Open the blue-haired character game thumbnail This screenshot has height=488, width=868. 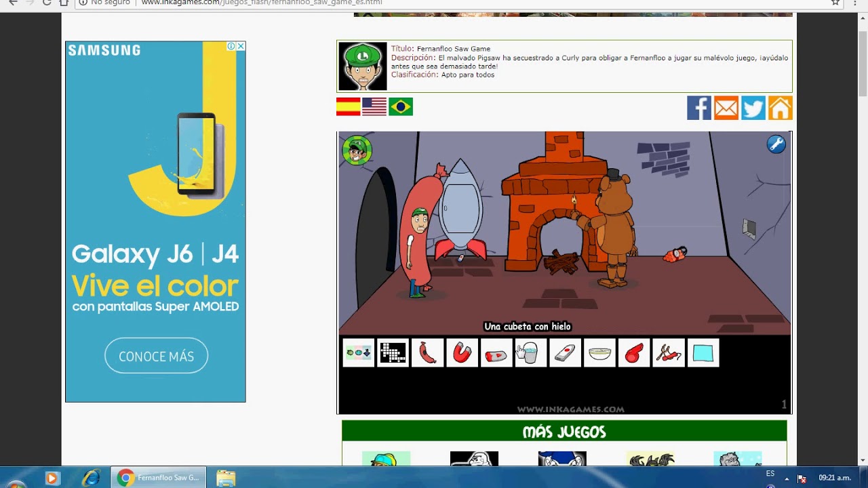(x=562, y=459)
